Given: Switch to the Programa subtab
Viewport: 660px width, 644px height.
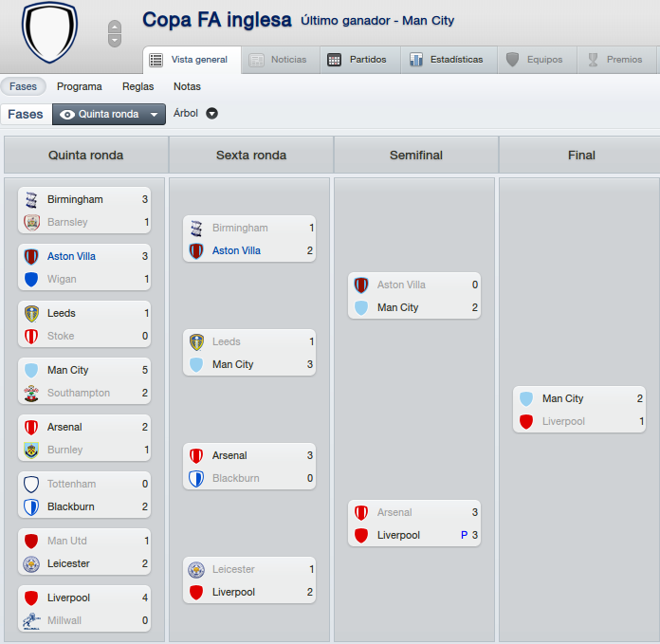Looking at the screenshot, I should (x=80, y=86).
